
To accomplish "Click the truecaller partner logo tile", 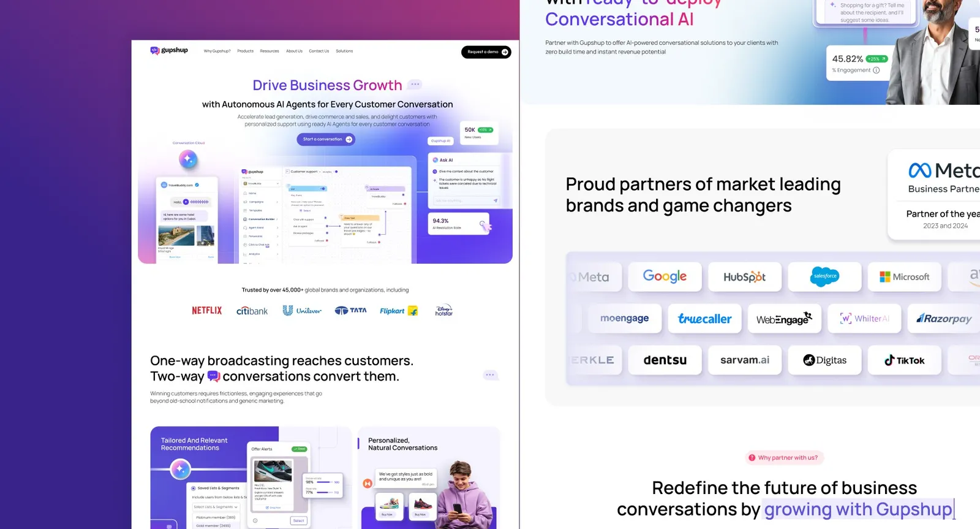I will point(704,318).
